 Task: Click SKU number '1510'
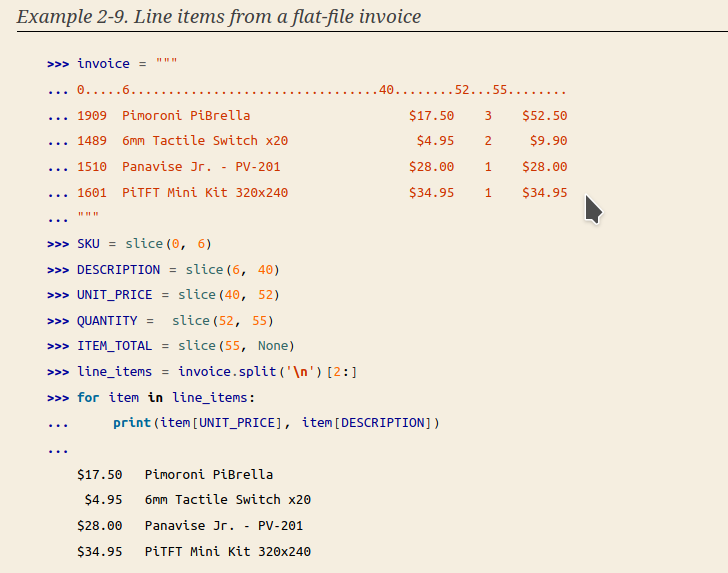(92, 167)
